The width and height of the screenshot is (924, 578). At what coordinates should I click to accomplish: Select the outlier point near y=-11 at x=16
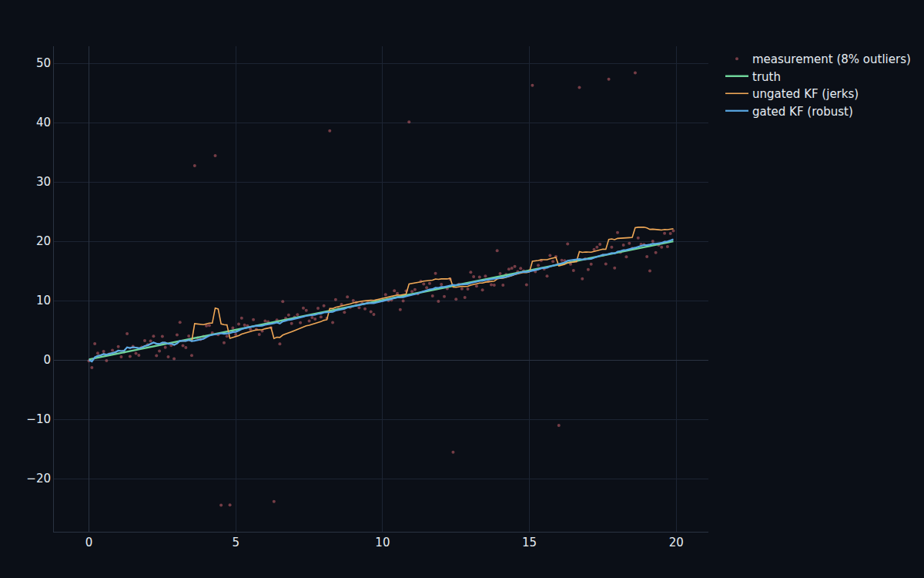tap(559, 425)
